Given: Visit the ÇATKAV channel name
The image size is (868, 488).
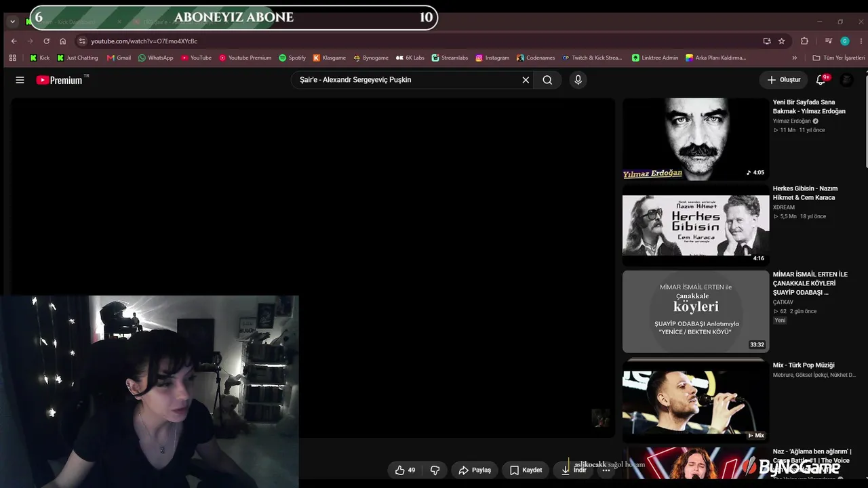Looking at the screenshot, I should click(783, 302).
